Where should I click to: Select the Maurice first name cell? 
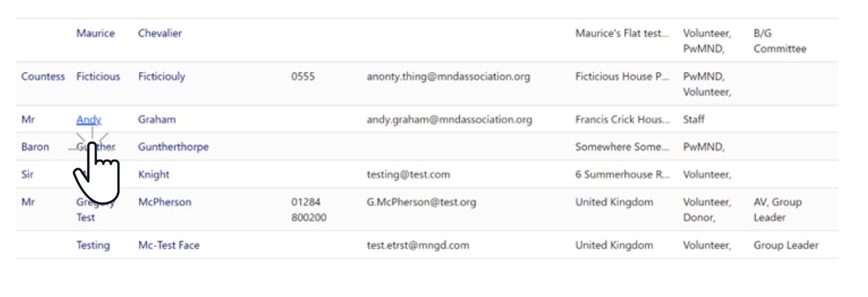pos(96,33)
